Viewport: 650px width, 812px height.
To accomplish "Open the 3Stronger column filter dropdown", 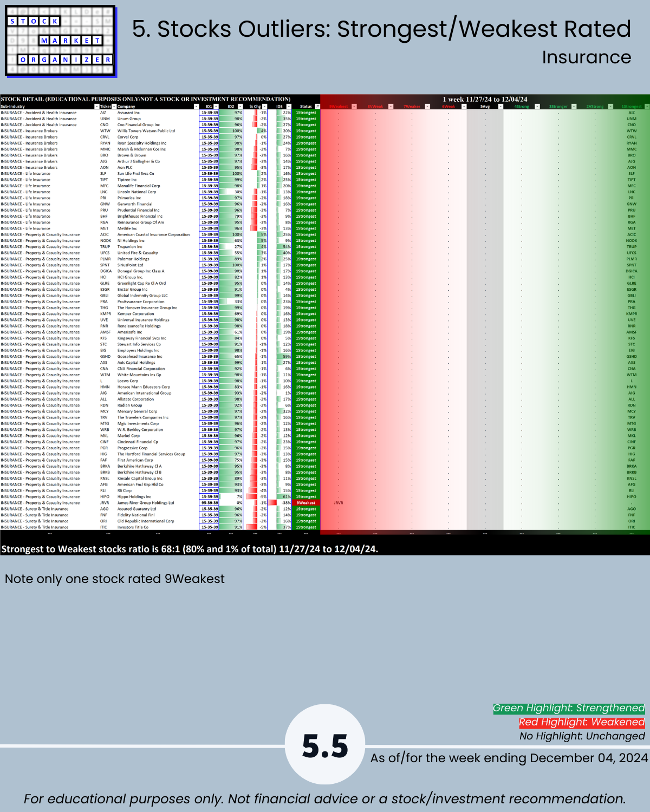I will (x=574, y=107).
